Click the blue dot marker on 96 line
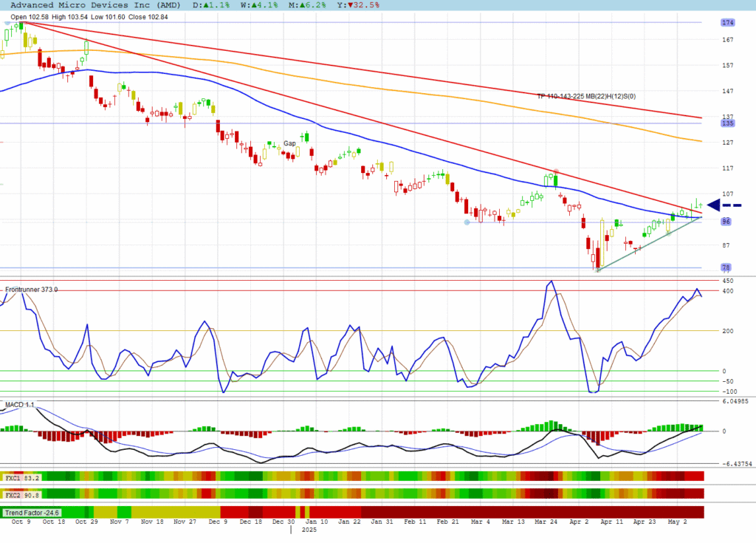 pos(467,222)
